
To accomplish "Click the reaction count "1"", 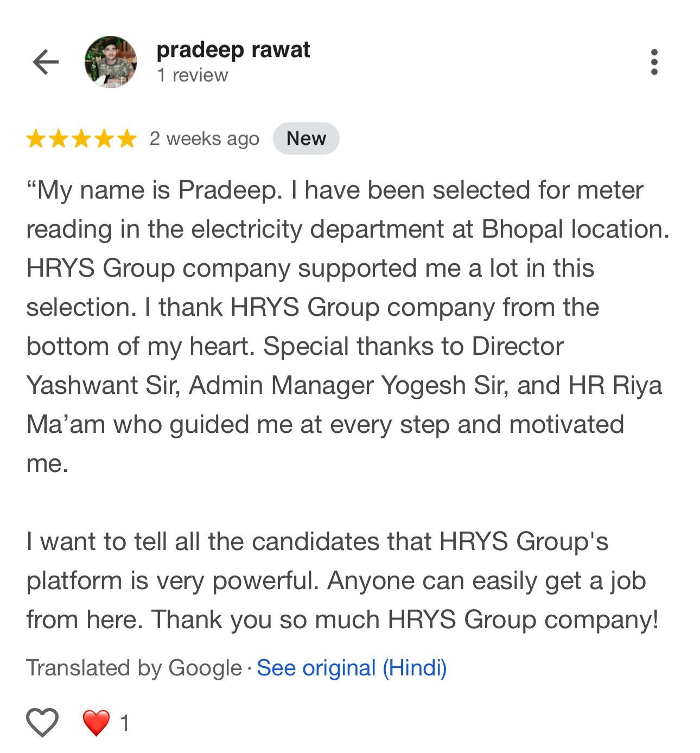I will [125, 723].
